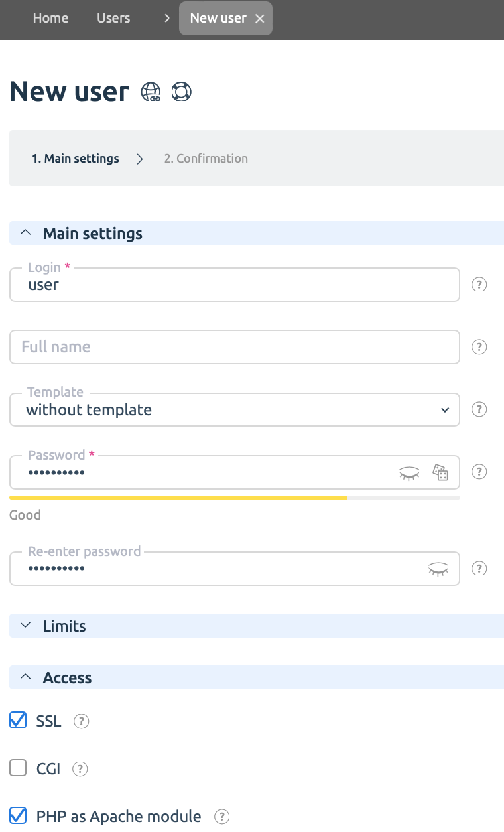Open the Template dropdown
504x832 pixels.
point(235,409)
